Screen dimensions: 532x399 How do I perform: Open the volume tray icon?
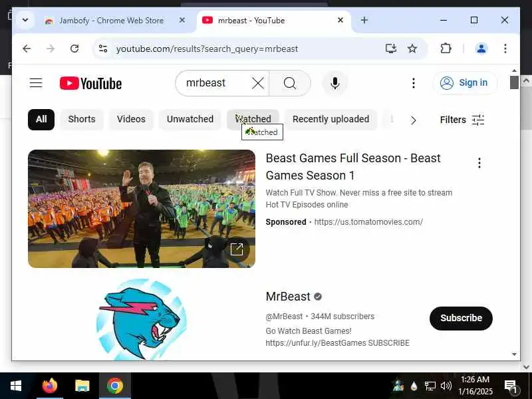coord(446,386)
